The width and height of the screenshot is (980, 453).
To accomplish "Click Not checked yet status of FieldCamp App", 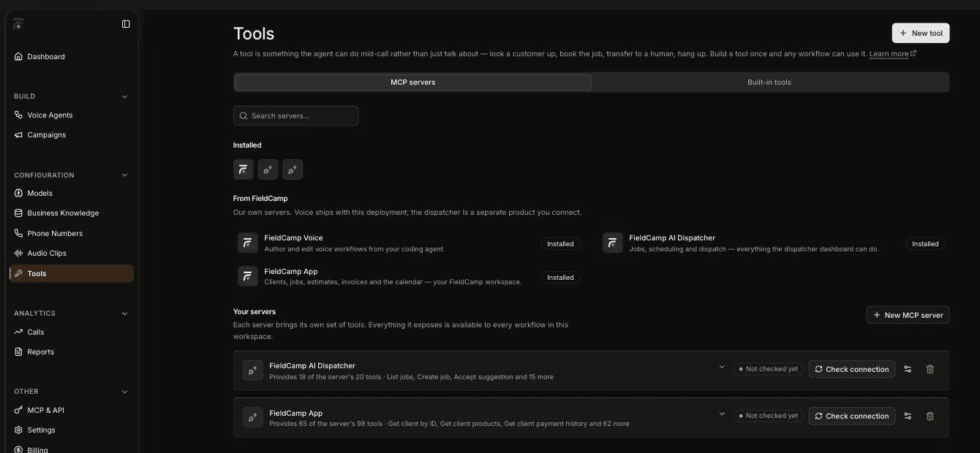I will coord(768,416).
